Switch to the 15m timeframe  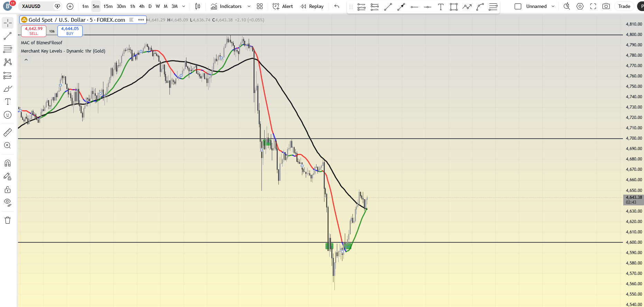pos(108,6)
